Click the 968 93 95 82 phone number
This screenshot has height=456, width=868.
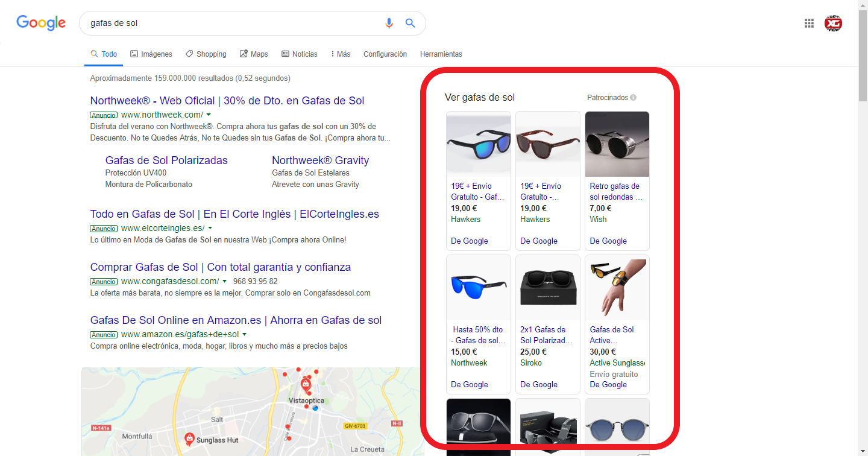[256, 282]
